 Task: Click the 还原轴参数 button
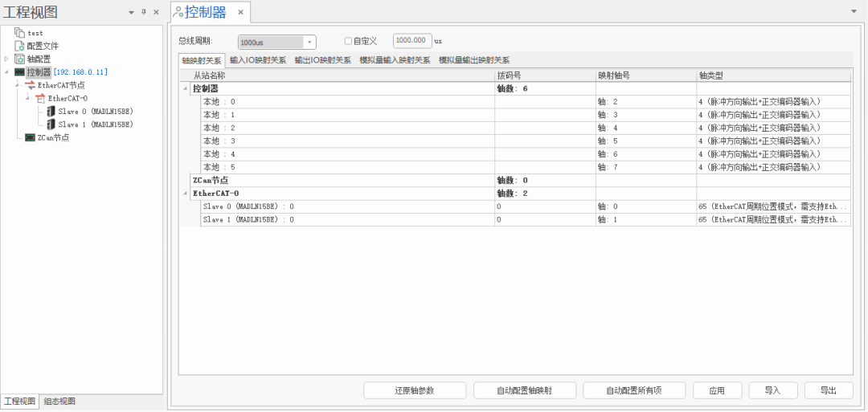click(415, 390)
